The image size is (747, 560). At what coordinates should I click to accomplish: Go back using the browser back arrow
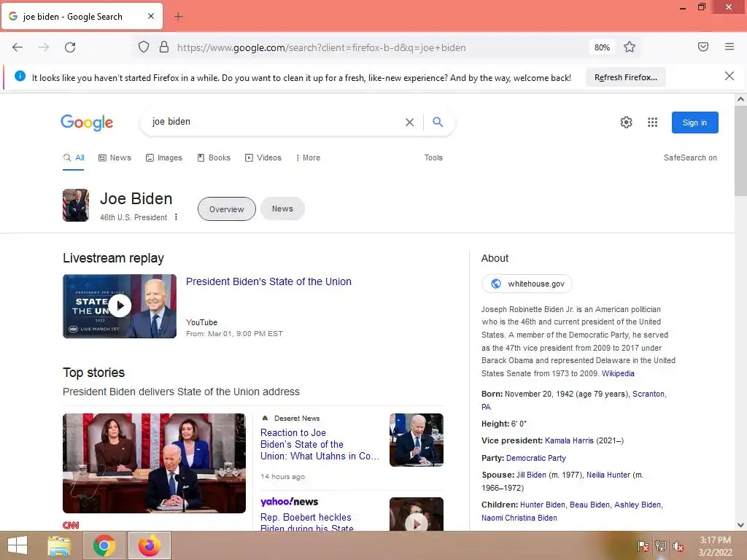coord(18,47)
